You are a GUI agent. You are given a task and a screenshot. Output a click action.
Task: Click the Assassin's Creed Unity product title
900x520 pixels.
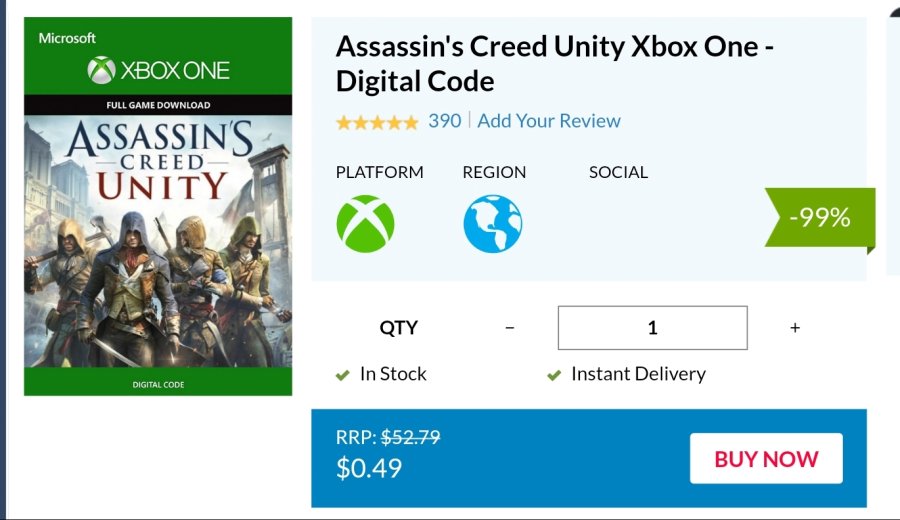[555, 62]
